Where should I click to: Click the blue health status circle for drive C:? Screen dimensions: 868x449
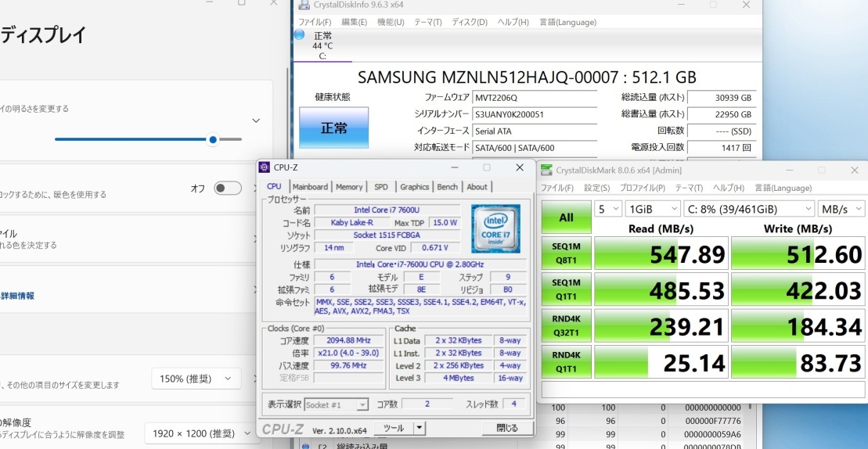point(300,35)
